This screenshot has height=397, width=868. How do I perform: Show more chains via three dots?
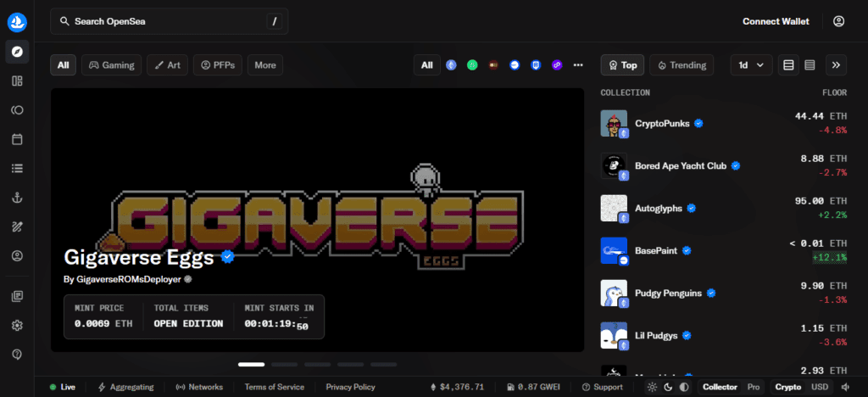click(x=578, y=64)
